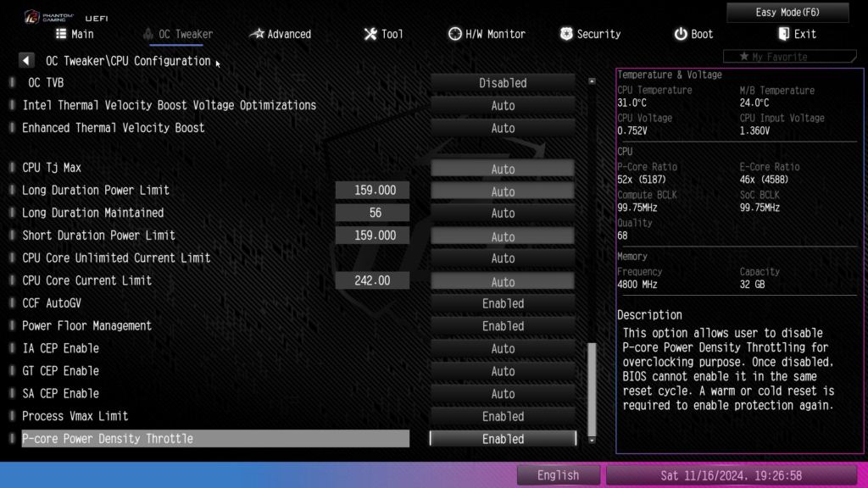
Task: Select the OC Tweaker tab
Action: tap(178, 34)
